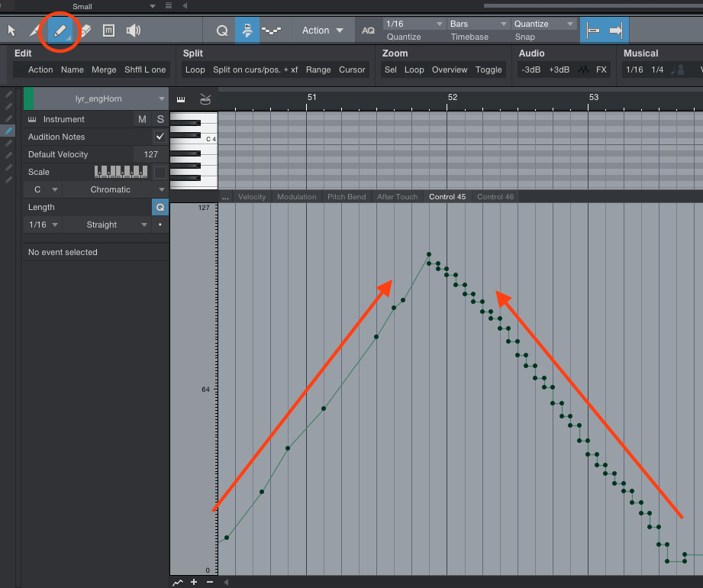Click bar 52 on the timeline ruler
The height and width of the screenshot is (588, 703).
tap(452, 97)
